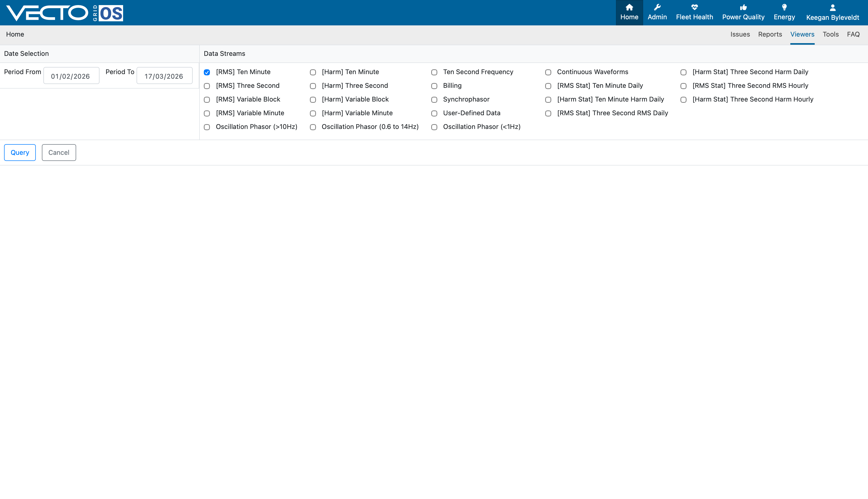
Task: Open Admin wrench icon
Action: pyautogui.click(x=657, y=8)
